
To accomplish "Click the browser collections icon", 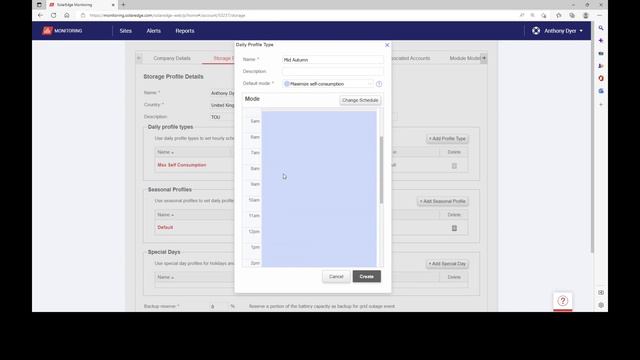I will coord(572,16).
